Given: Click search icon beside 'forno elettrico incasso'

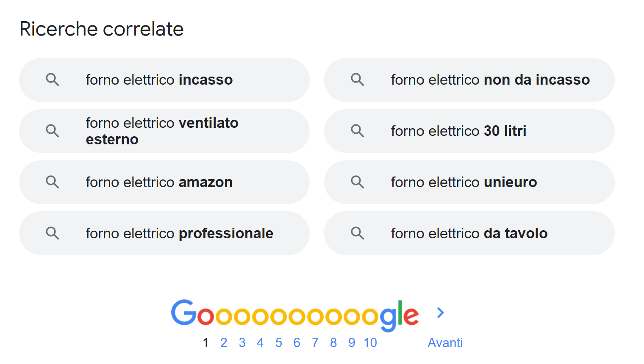Looking at the screenshot, I should point(53,80).
